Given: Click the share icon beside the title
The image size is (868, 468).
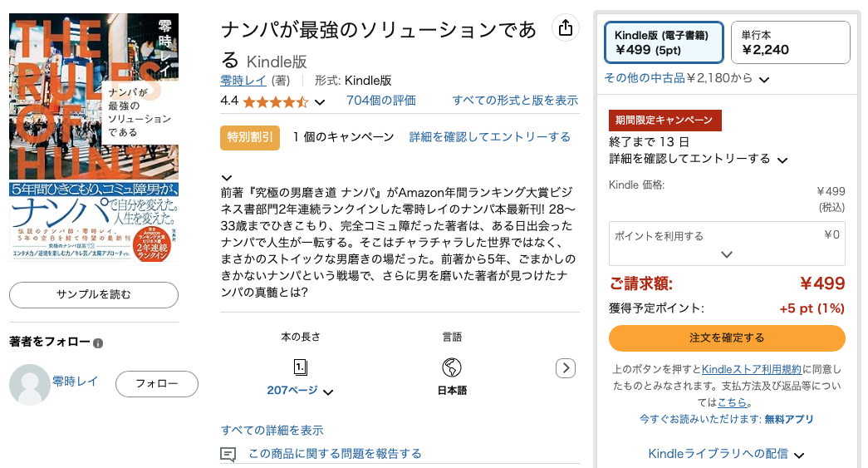Looking at the screenshot, I should (565, 27).
